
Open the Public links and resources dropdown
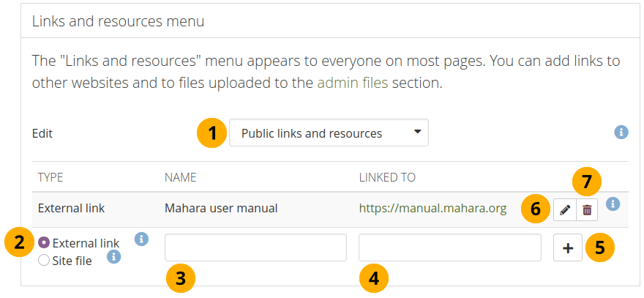point(329,133)
